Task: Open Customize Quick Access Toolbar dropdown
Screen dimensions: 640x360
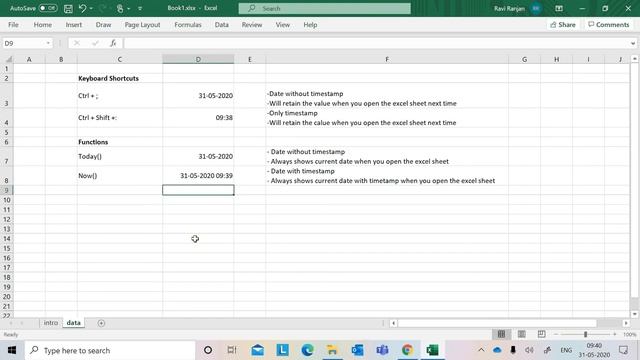Action: pos(140,8)
